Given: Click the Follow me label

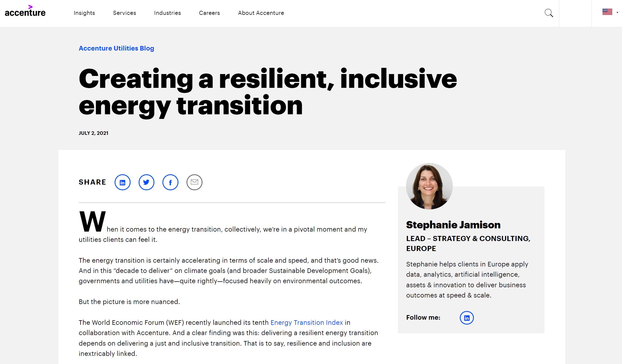Looking at the screenshot, I should [x=423, y=318].
